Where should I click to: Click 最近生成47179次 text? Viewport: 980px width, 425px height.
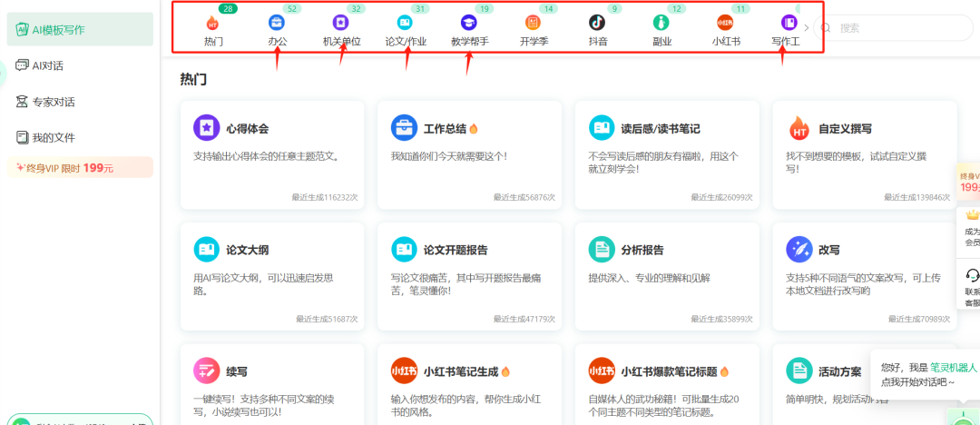(524, 319)
